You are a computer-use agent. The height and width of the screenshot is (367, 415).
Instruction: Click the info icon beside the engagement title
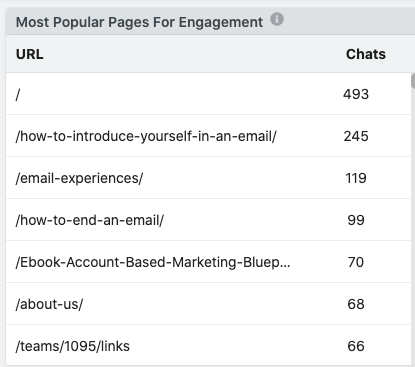click(277, 19)
